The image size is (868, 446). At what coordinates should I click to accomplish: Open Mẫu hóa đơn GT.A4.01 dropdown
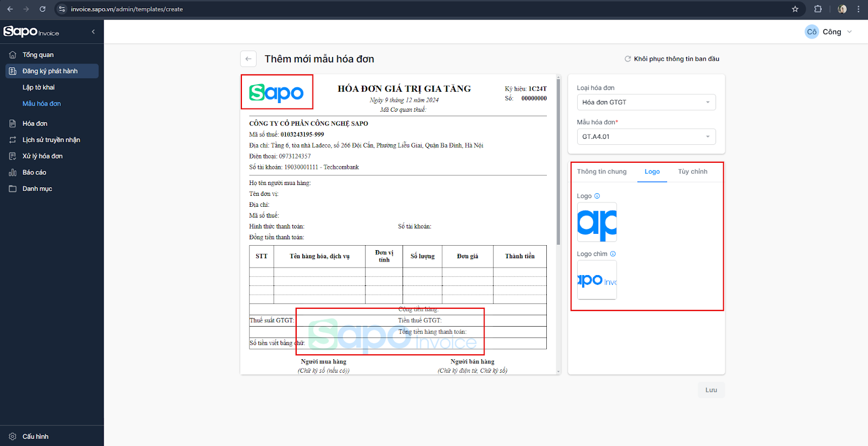coord(646,137)
